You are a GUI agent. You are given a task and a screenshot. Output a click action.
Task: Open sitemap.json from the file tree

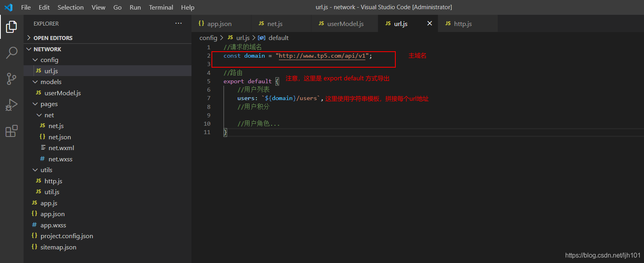(108, 247)
